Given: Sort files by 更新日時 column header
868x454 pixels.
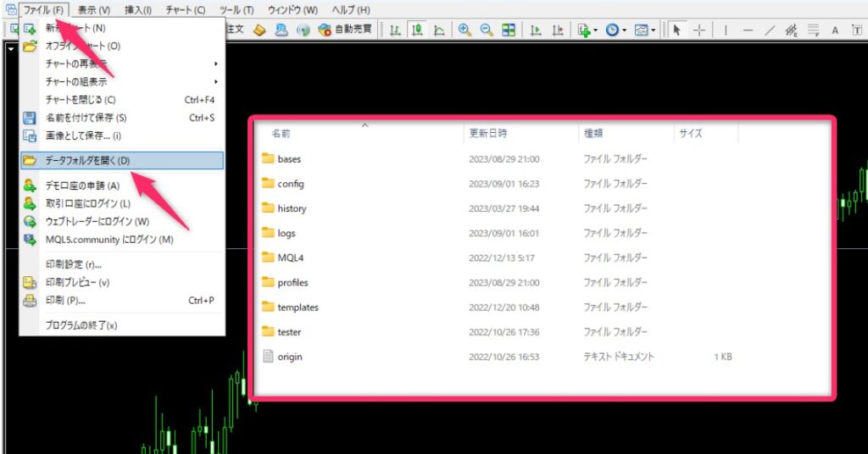Looking at the screenshot, I should (x=488, y=133).
